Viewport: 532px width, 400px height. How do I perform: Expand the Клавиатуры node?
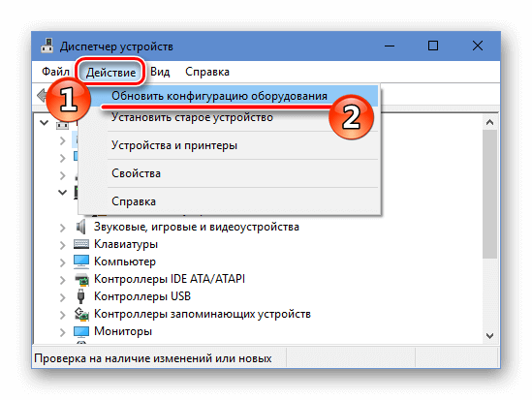62,245
